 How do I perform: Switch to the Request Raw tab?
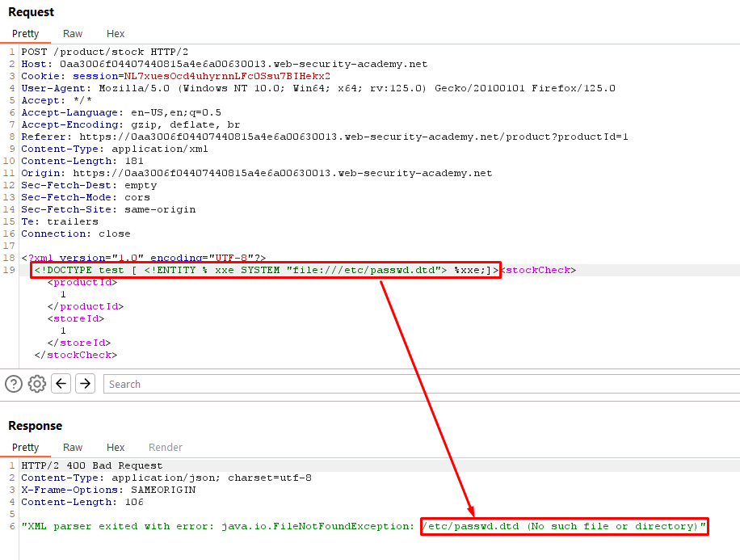[73, 33]
